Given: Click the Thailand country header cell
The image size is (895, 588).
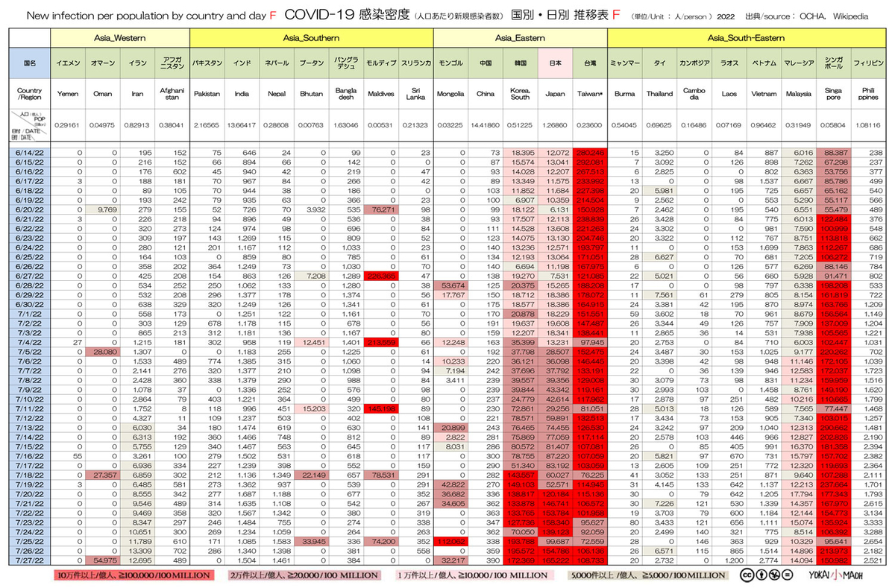Looking at the screenshot, I should point(660,95).
